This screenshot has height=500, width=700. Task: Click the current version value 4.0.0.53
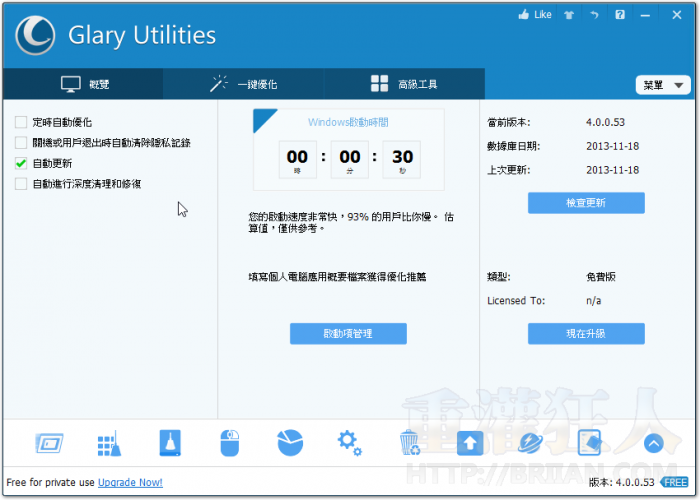pos(605,122)
